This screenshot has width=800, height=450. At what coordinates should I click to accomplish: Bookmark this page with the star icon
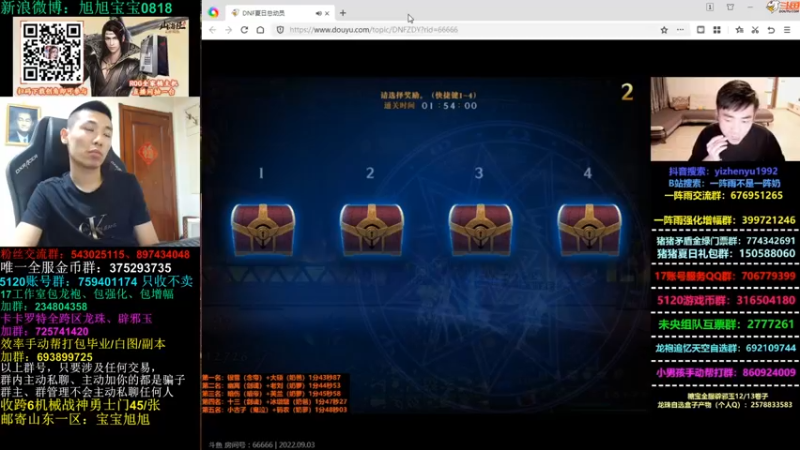pos(664,30)
